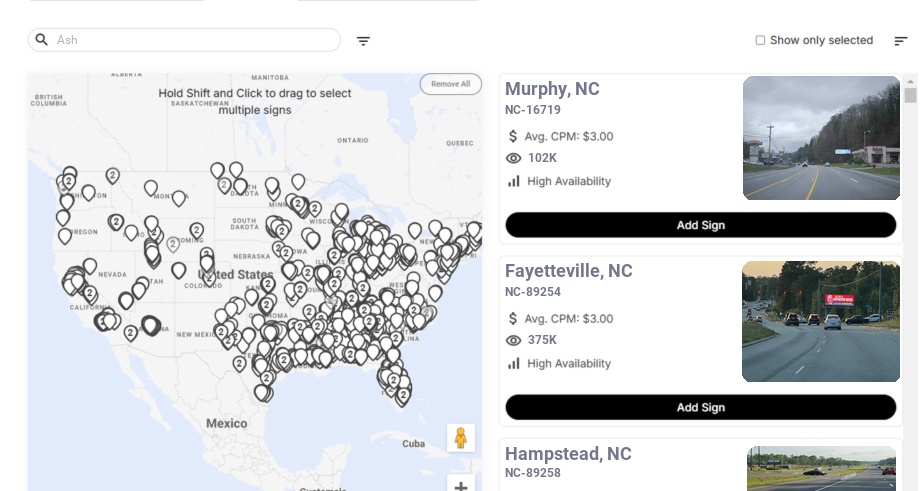This screenshot has width=920, height=491.
Task: Click the search magnifier icon
Action: click(41, 40)
